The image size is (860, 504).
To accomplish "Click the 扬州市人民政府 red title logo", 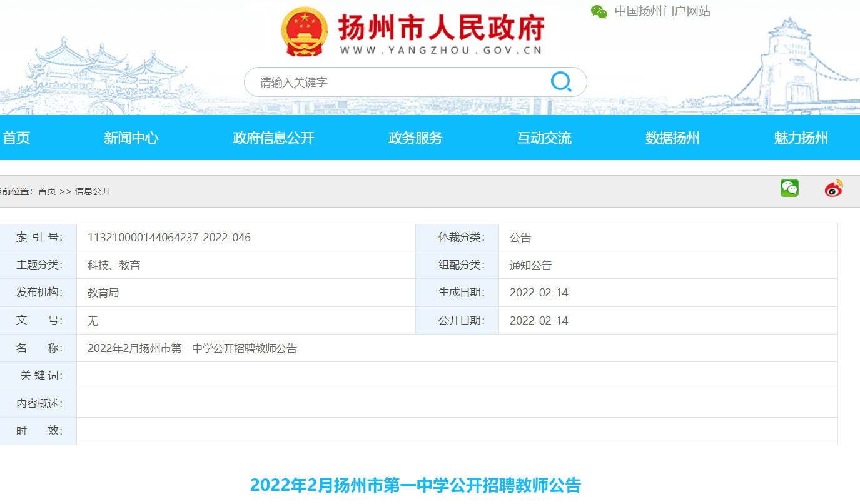I will coord(441,29).
